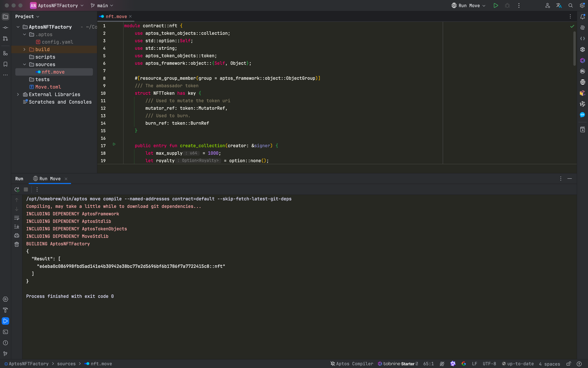
Task: Open the Terminal tool window icon
Action: click(5, 332)
